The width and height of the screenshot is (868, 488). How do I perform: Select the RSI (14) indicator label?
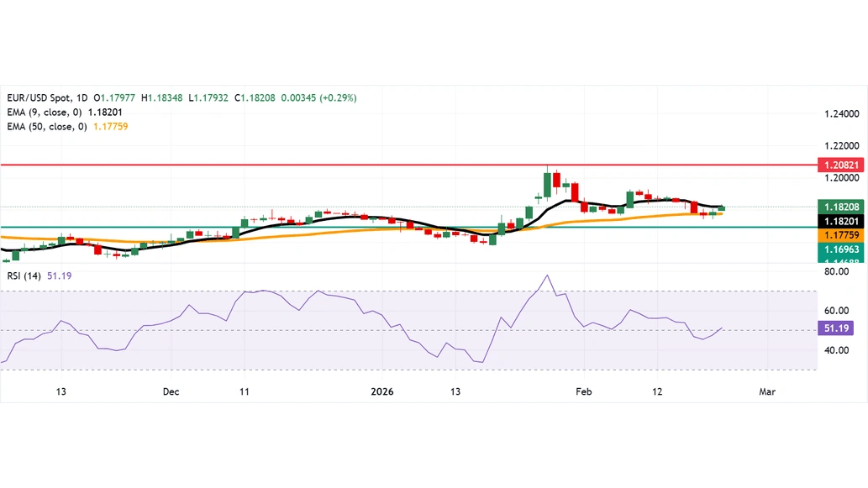click(x=23, y=275)
